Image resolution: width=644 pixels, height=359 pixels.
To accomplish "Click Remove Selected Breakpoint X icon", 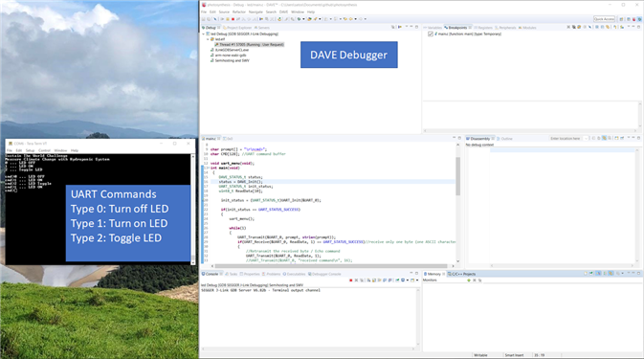I will 568,27.
